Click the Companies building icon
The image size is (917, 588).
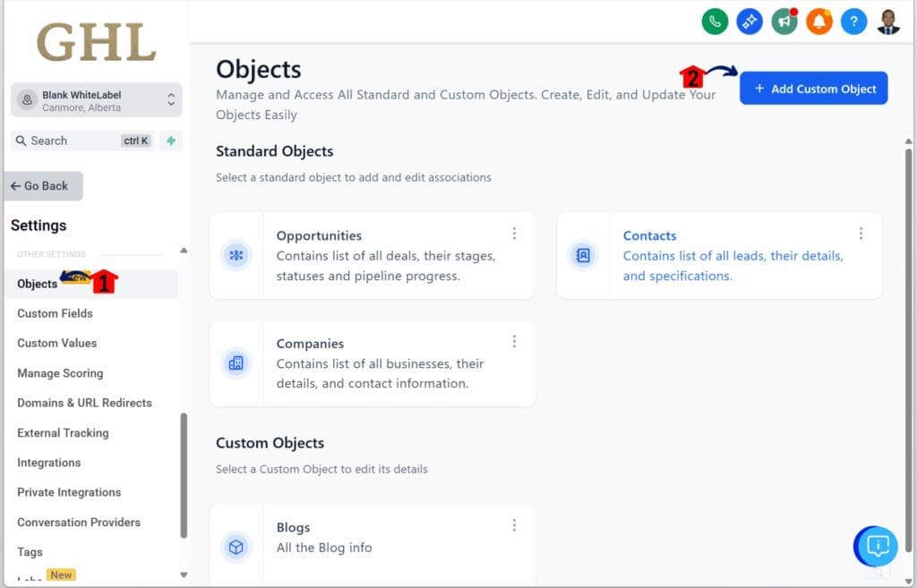pyautogui.click(x=236, y=363)
